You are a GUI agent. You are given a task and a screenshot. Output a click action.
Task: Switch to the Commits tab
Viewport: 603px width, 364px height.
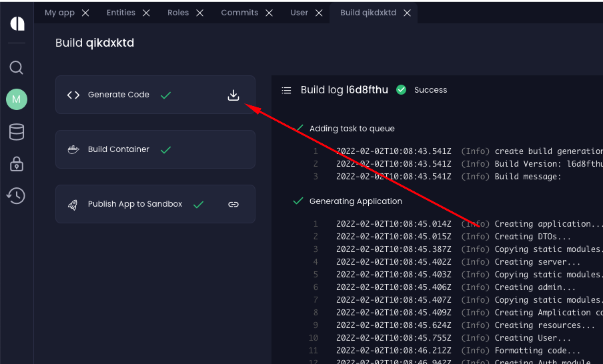tap(239, 13)
